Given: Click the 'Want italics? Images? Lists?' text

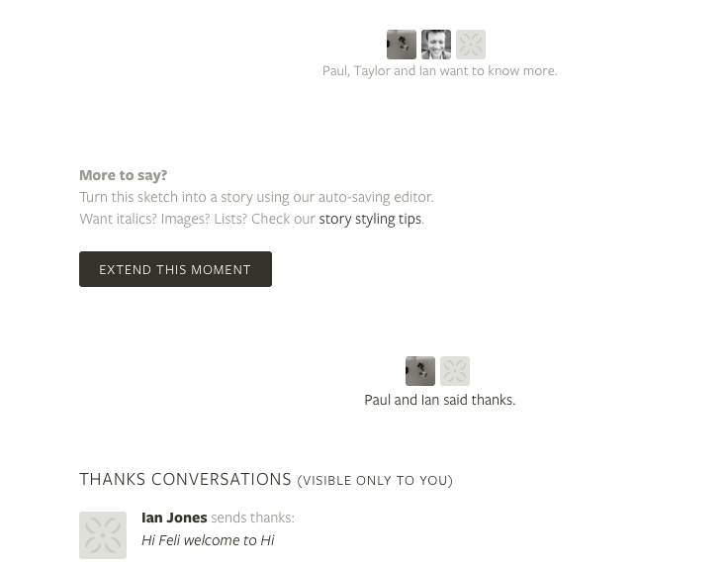Looking at the screenshot, I should coord(163,219).
